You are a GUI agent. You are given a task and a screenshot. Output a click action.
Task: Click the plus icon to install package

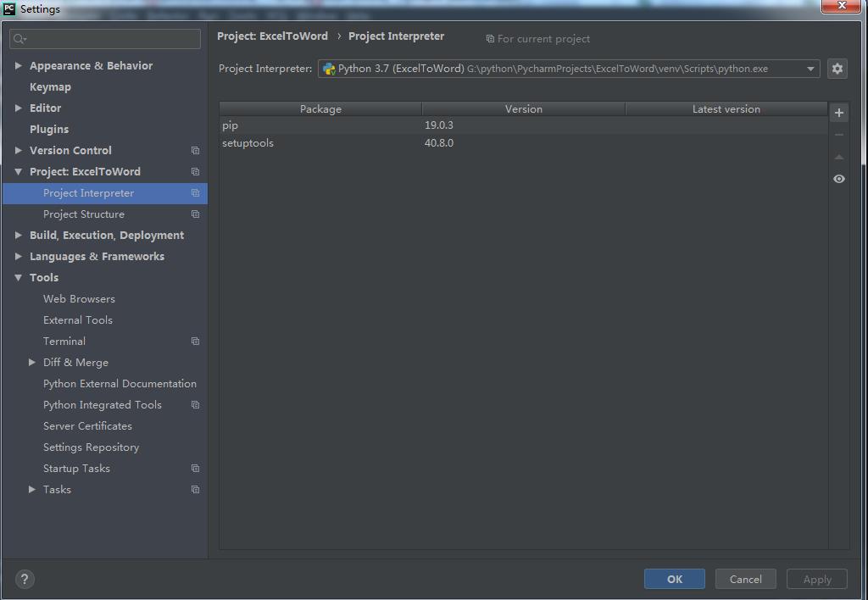pos(839,113)
